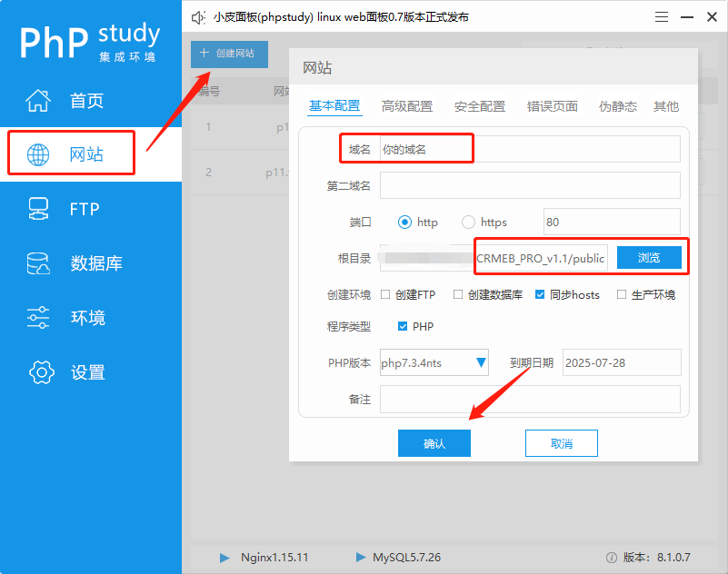The height and width of the screenshot is (574, 728).
Task: Click the 版本: 8.1.0.7 text
Action: [x=656, y=558]
